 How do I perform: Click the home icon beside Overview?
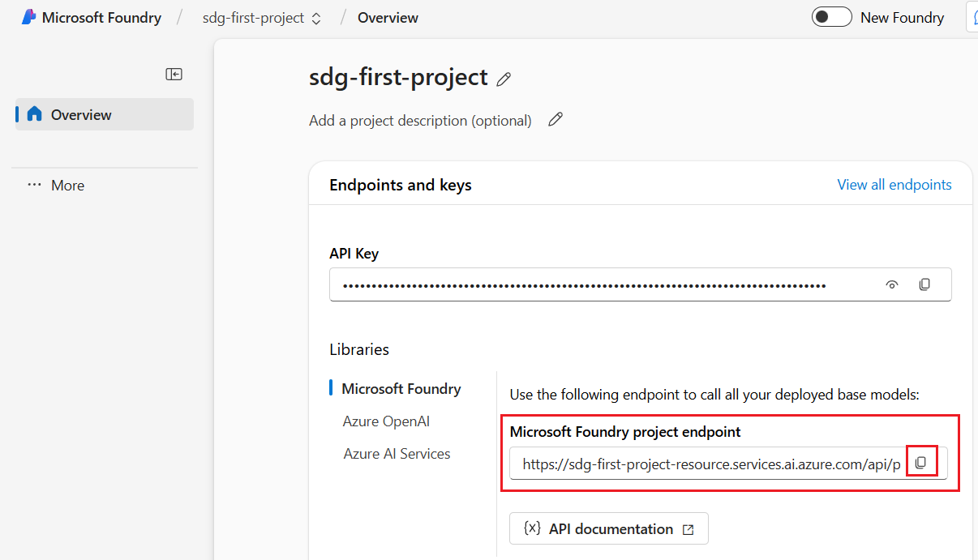(32, 113)
